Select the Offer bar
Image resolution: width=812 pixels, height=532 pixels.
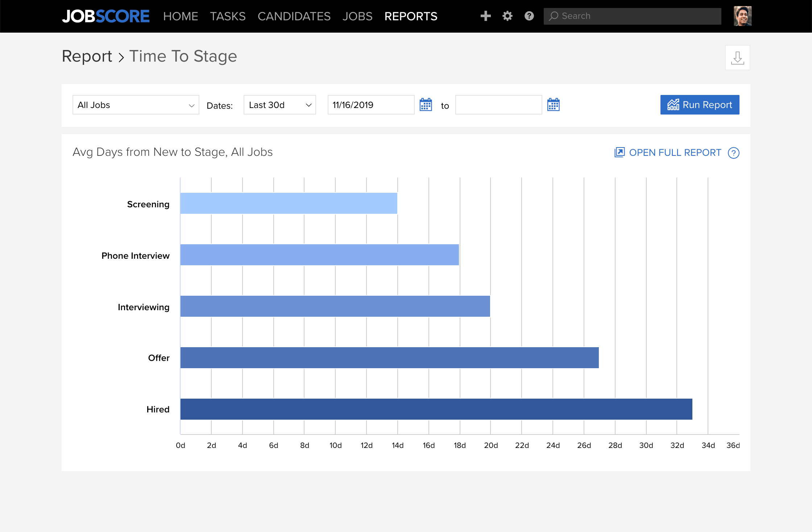(x=389, y=358)
